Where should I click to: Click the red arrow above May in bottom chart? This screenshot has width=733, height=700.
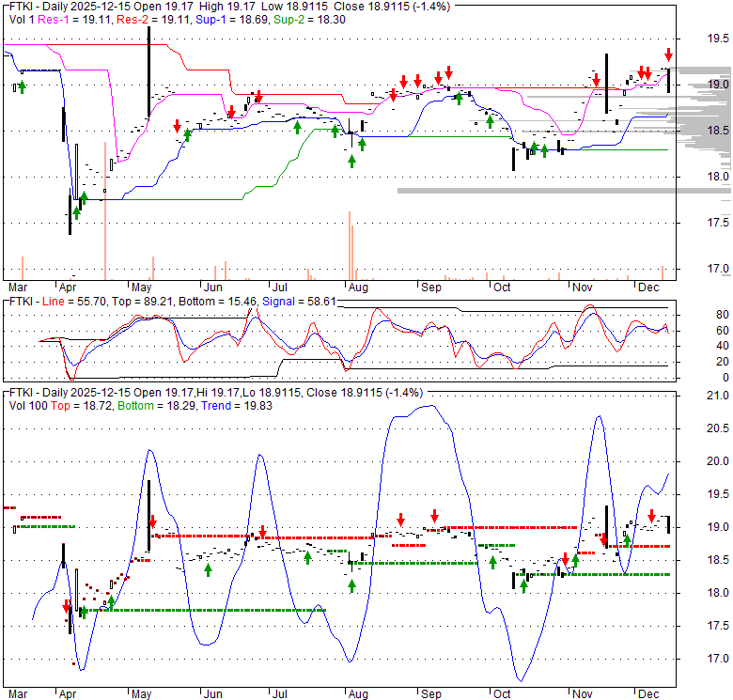(151, 521)
